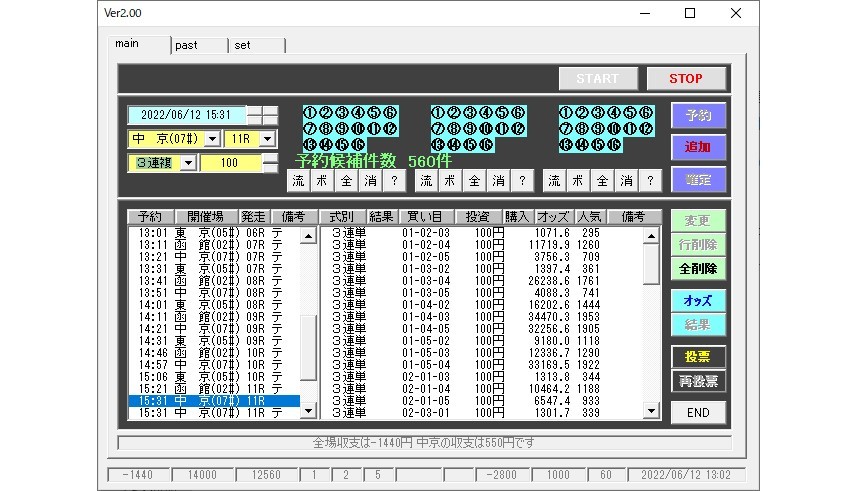Click down arrow of bet list scrollbar

coord(651,411)
